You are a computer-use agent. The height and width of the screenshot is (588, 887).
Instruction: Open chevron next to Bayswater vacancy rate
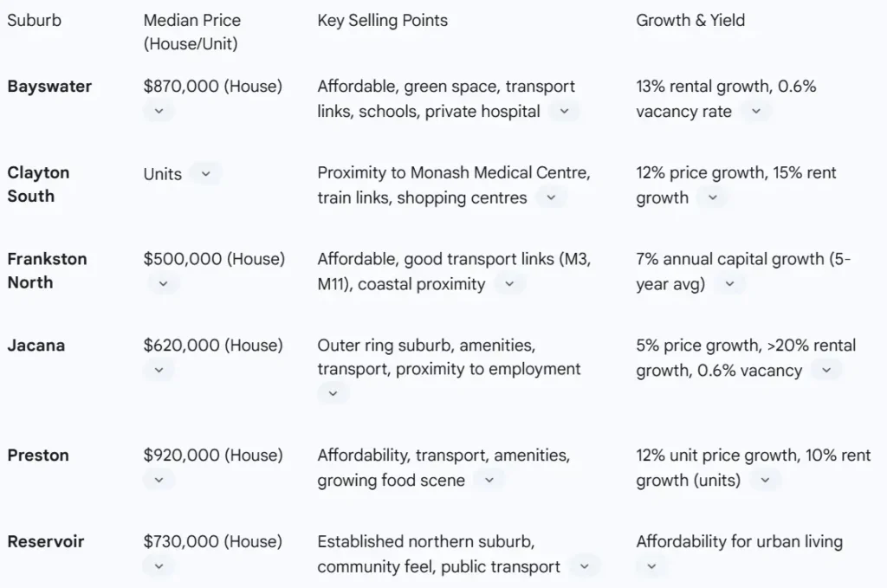pos(755,111)
